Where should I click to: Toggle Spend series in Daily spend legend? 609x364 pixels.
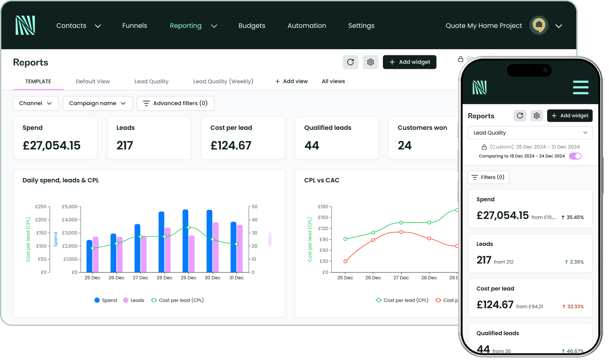pos(105,300)
